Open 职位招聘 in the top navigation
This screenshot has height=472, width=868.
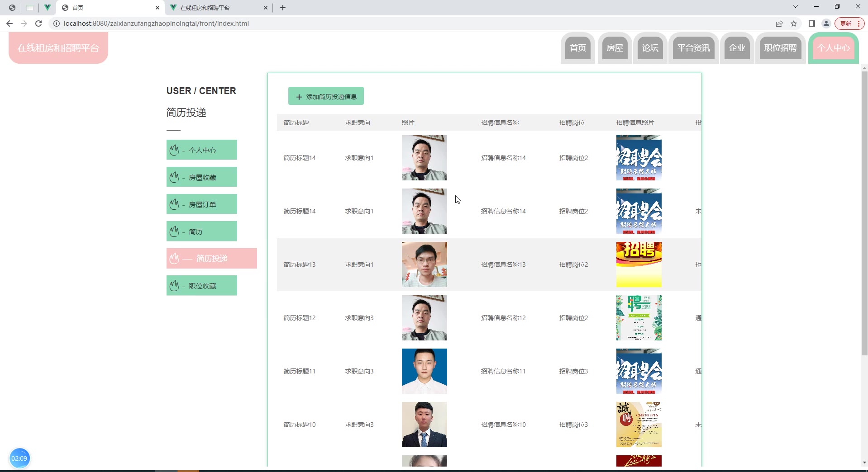pyautogui.click(x=781, y=48)
